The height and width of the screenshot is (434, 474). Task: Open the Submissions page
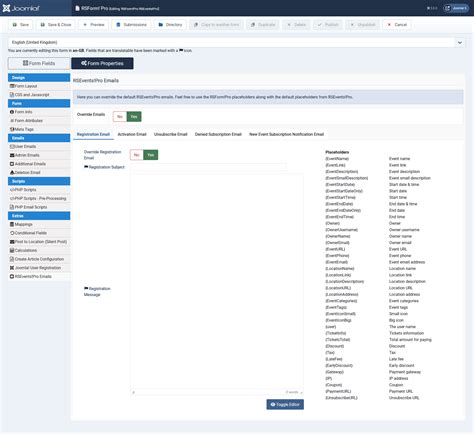tap(131, 25)
